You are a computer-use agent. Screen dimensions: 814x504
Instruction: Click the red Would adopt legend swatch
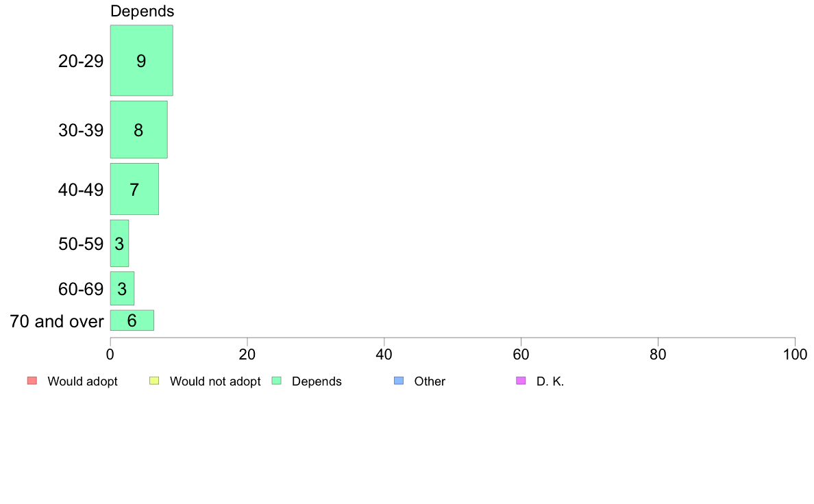tap(32, 381)
